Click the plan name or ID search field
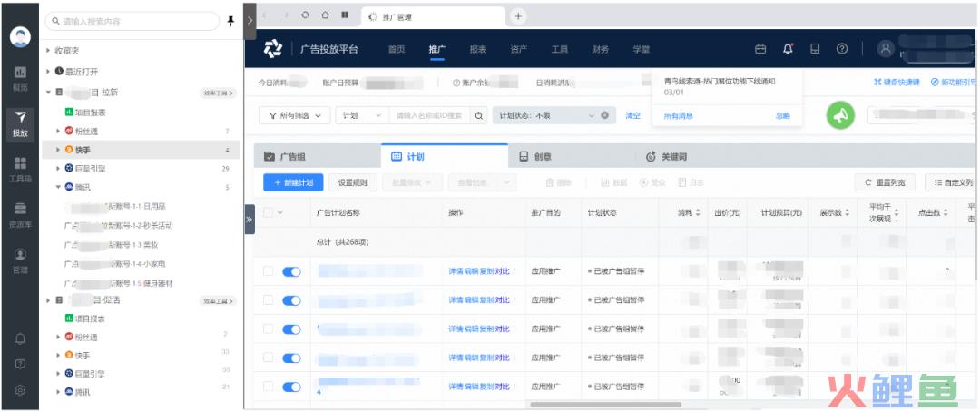The image size is (980, 412). pyautogui.click(x=430, y=115)
